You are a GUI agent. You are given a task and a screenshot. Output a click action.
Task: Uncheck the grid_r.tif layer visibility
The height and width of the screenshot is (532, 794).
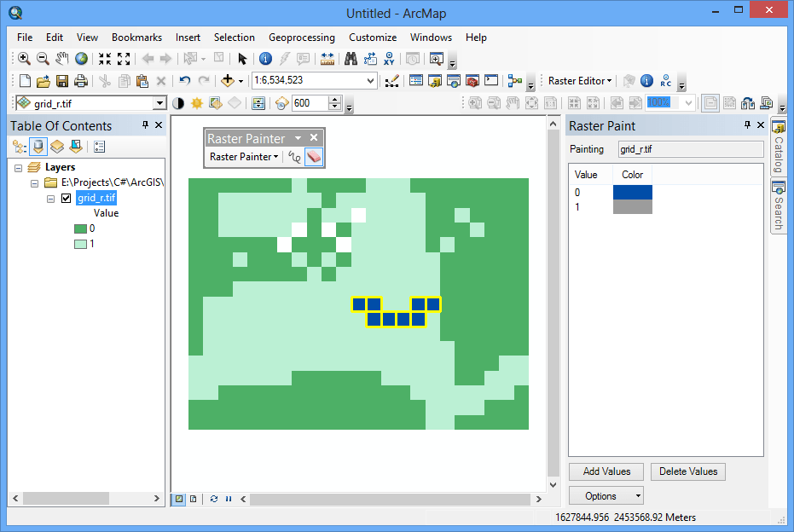pos(67,198)
